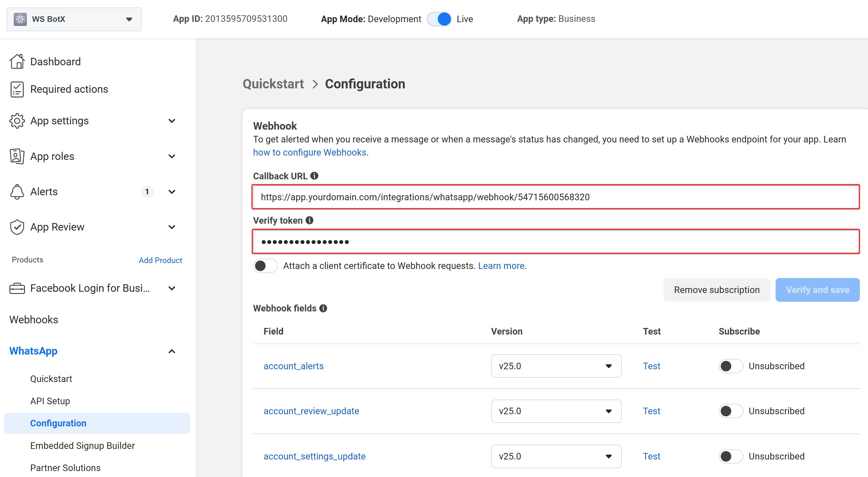Screen dimensions: 868x477
Task: Select the Configuration submenu item
Action: pos(97,423)
